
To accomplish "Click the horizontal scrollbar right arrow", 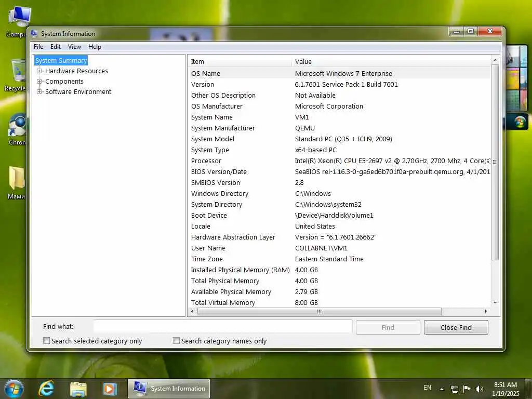I will click(486, 311).
